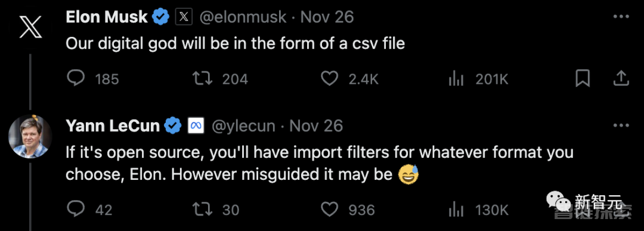Viewport: 644px width, 231px height.
Task: Share Elon Musk's tweet via upload icon
Action: (x=621, y=79)
